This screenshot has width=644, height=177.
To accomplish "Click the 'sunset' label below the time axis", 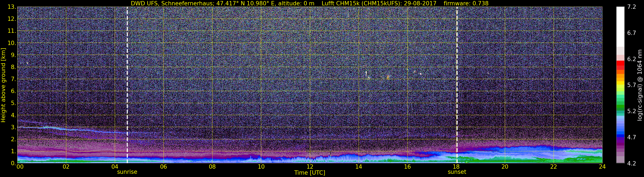I will point(457,172).
